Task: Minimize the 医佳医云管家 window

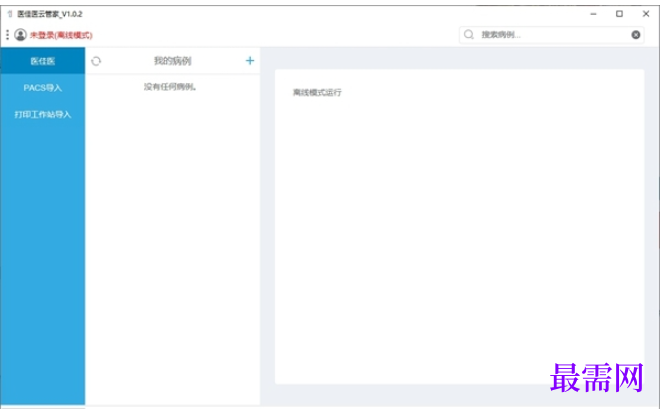Action: click(x=593, y=14)
